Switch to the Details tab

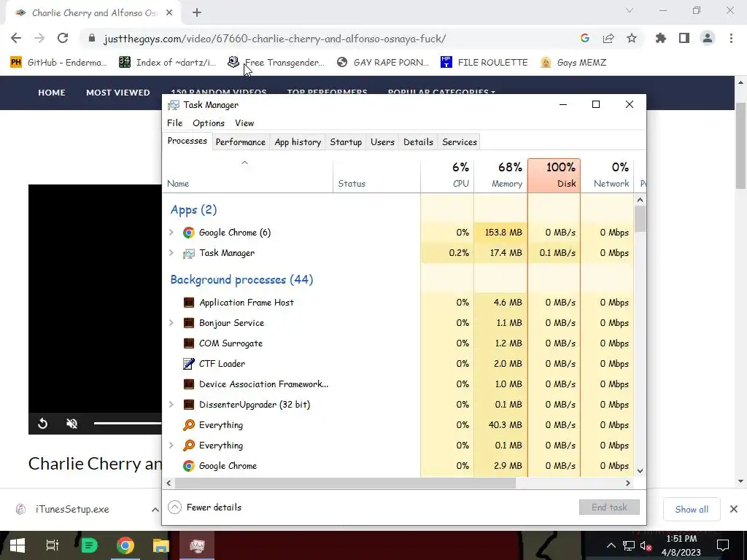(x=418, y=142)
